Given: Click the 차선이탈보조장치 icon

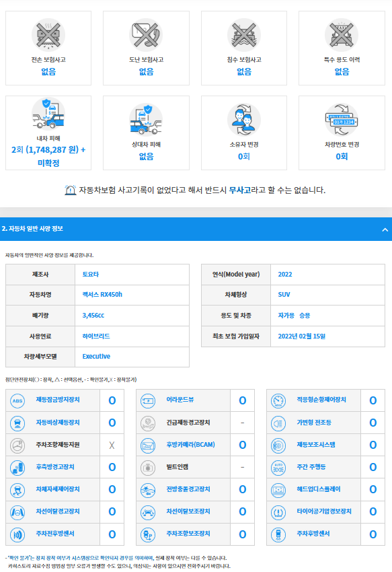Looking at the screenshot, I should pyautogui.click(x=148, y=512).
